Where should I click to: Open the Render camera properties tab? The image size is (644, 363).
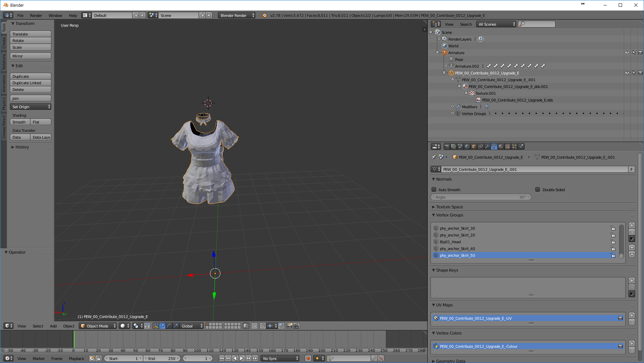(x=447, y=146)
